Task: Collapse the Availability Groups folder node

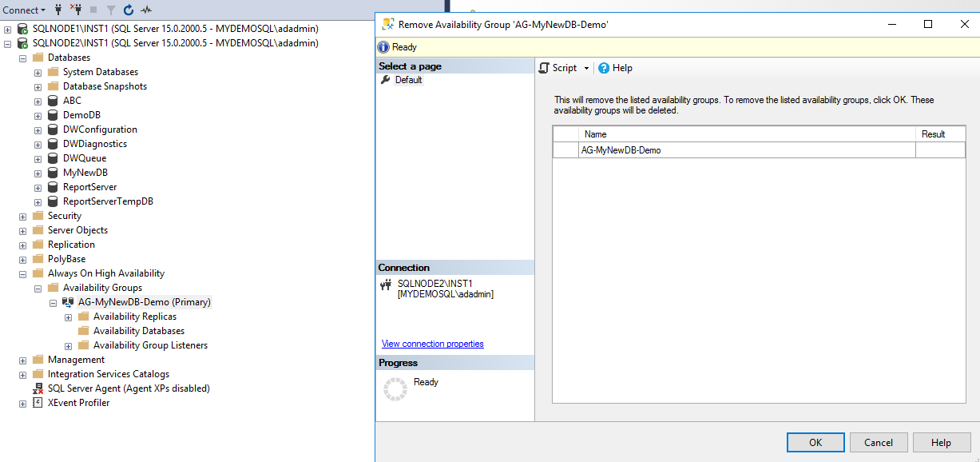Action: coord(38,288)
